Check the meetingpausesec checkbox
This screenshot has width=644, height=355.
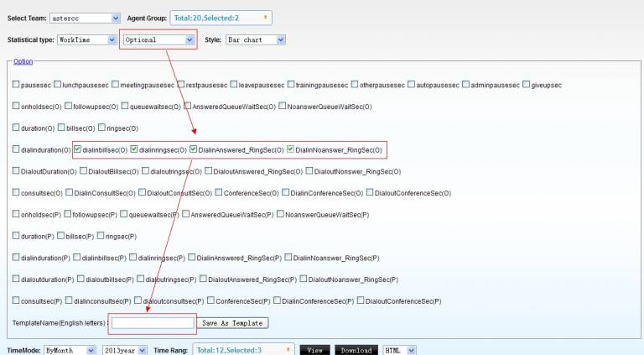point(115,84)
